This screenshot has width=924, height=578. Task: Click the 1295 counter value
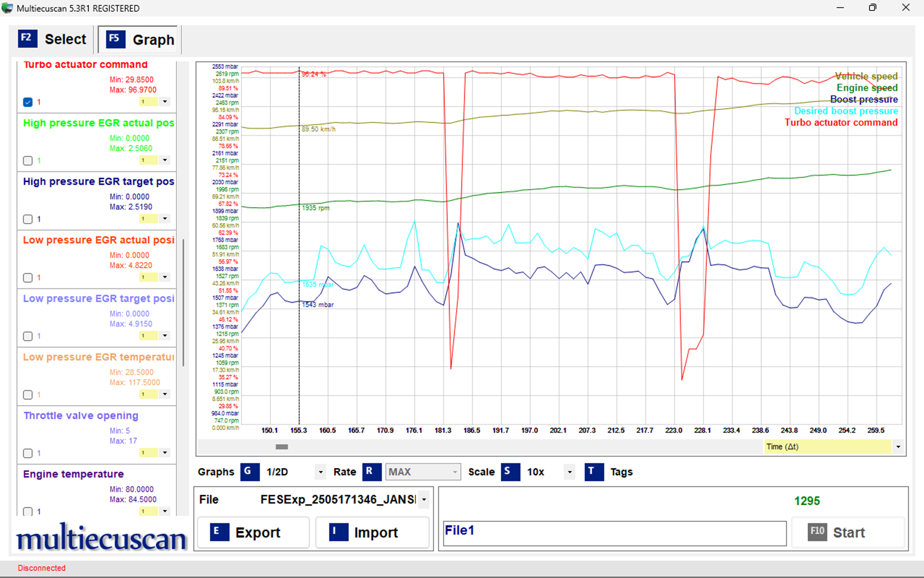pos(807,501)
